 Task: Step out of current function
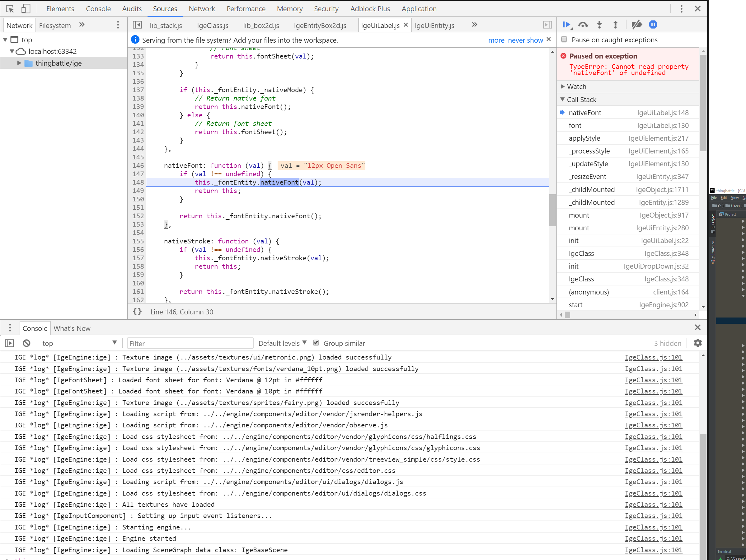pyautogui.click(x=615, y=25)
